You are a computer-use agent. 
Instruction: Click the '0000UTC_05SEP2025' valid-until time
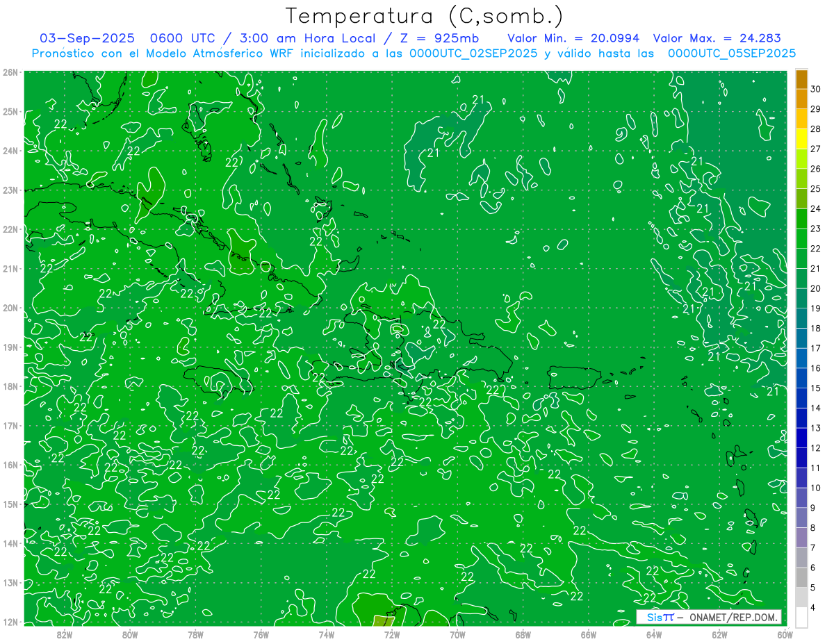tap(731, 53)
